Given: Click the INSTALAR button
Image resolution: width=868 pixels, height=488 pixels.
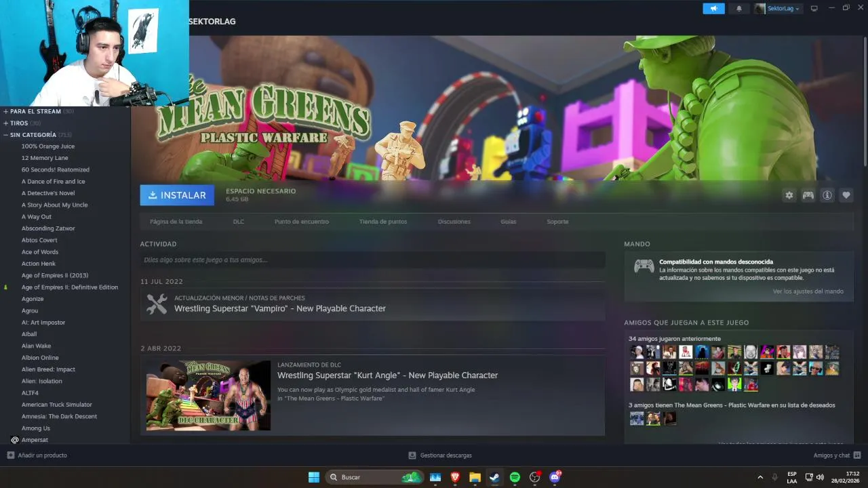Looking at the screenshot, I should (x=177, y=195).
